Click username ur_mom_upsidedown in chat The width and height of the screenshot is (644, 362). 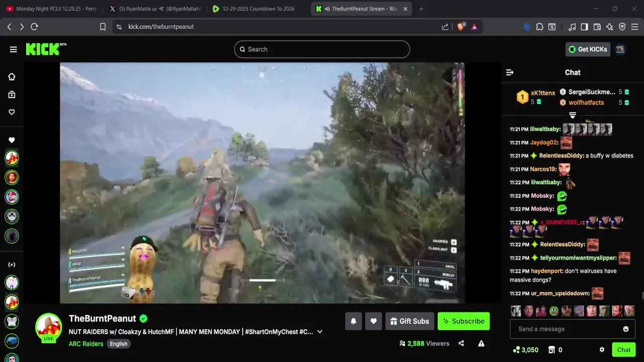point(560,293)
